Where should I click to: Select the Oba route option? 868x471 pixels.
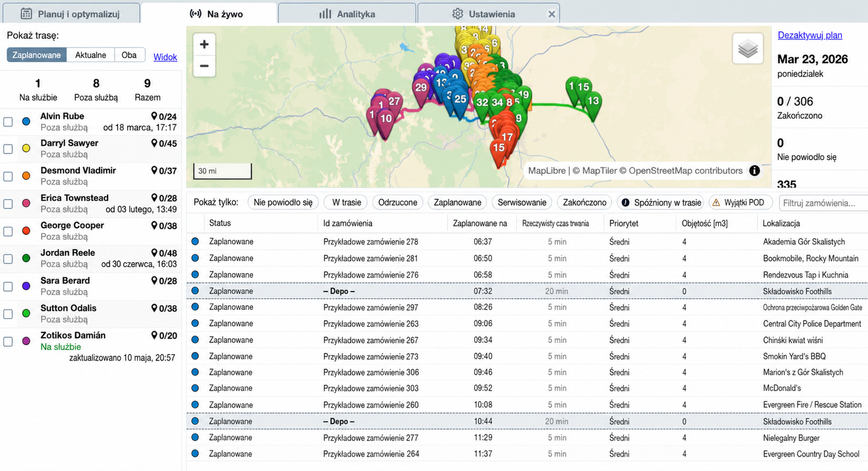(x=129, y=55)
